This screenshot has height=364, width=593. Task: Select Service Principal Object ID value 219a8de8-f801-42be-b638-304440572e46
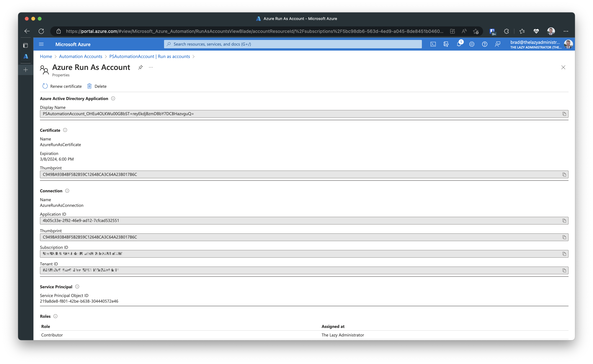[79, 301]
